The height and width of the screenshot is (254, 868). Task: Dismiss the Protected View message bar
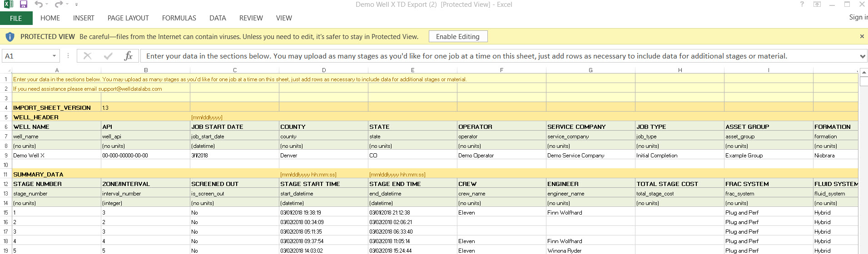point(862,36)
